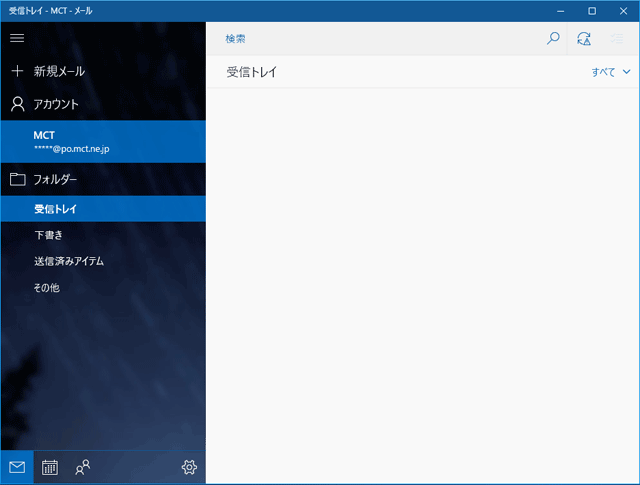Open the 受信トレイ folder in sidebar
The width and height of the screenshot is (640, 485).
pyautogui.click(x=103, y=209)
